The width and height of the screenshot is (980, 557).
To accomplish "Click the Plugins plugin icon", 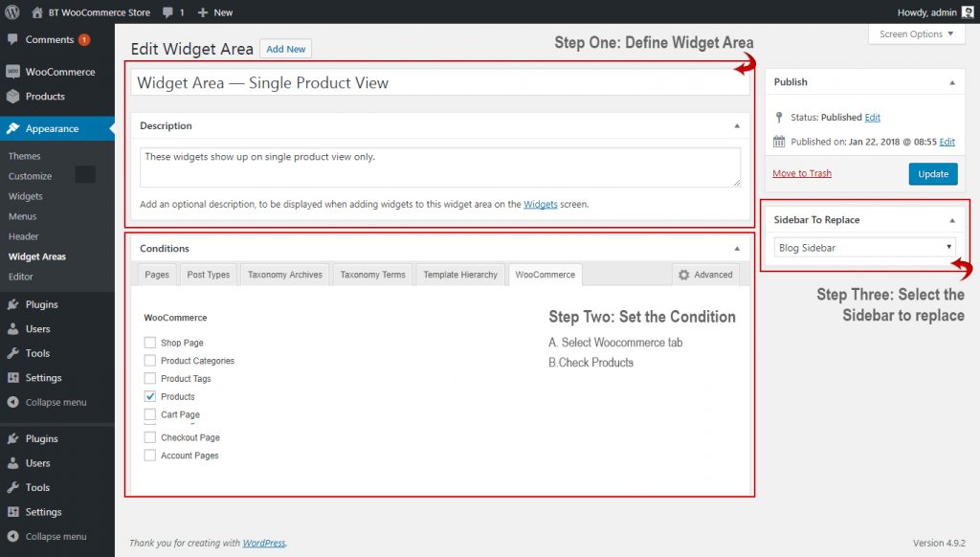I will tap(13, 307).
